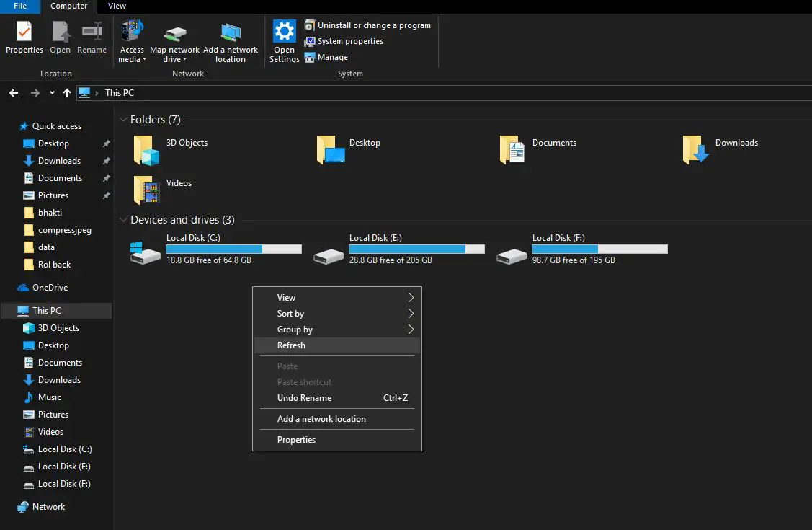Viewport: 812px width, 530px height.
Task: Click the computer icon in address bar
Action: tap(84, 93)
